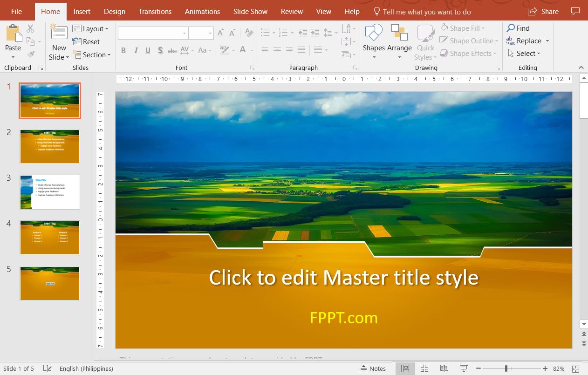Open the Shape Outline dropdown

click(x=470, y=41)
